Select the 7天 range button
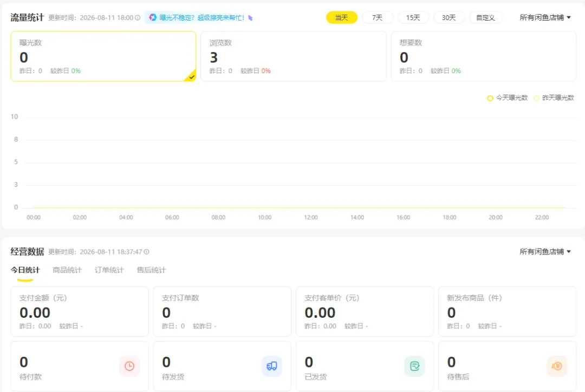This screenshot has height=392, width=585. 377,17
